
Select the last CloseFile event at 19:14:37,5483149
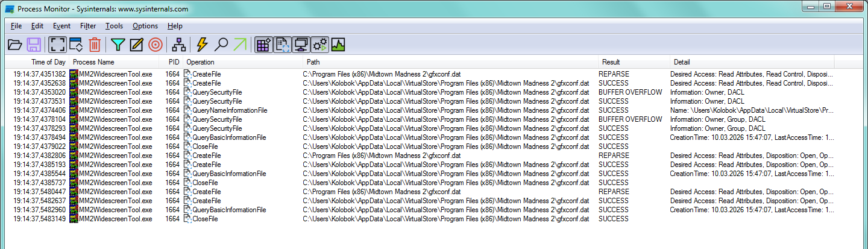420,219
